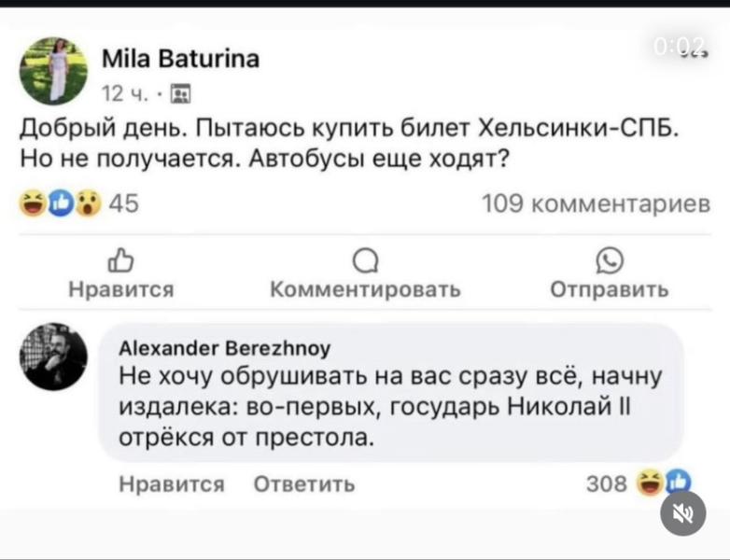Click the 0:02 video time indicator
730x560 pixels.
point(682,49)
